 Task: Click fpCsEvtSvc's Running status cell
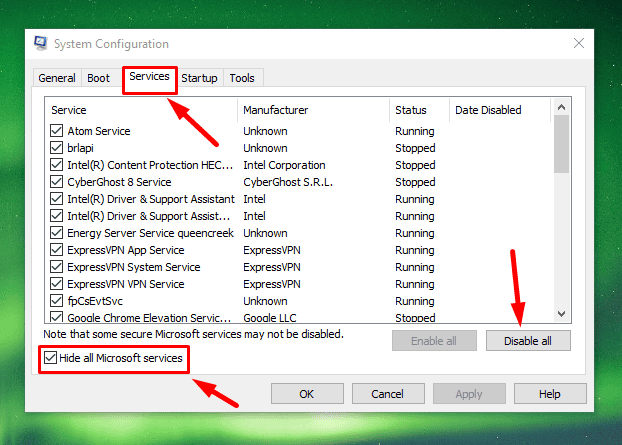pyautogui.click(x=415, y=301)
